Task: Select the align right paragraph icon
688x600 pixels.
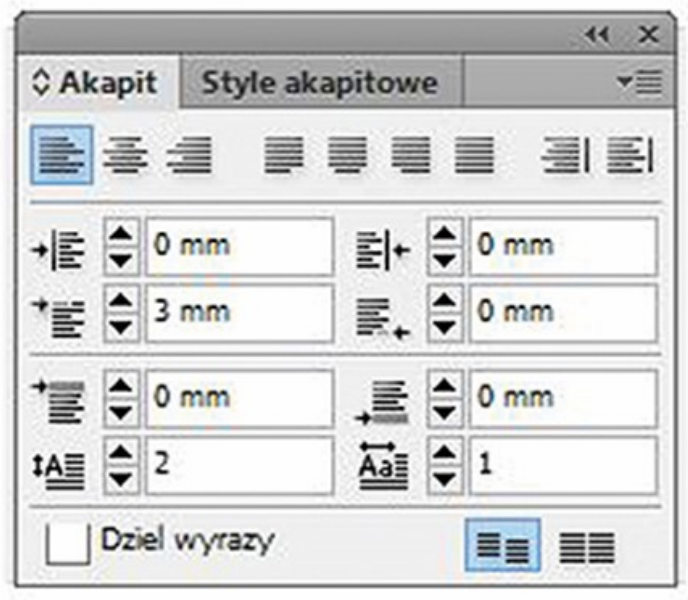Action: pos(189,156)
